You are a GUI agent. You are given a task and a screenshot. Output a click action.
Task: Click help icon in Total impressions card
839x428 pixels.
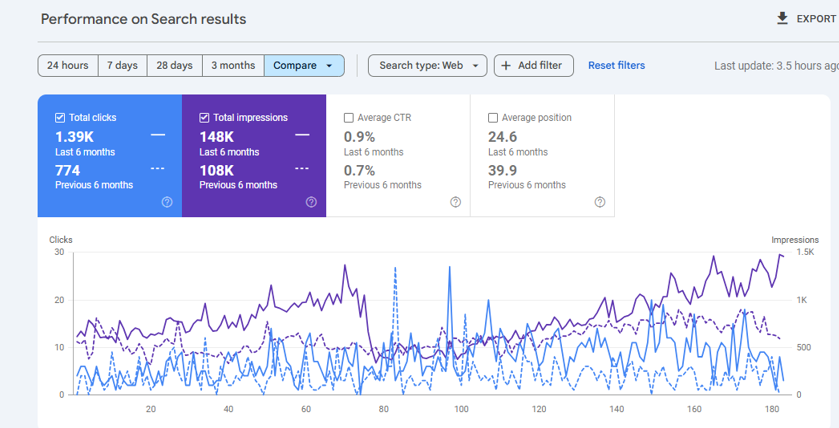coord(311,202)
